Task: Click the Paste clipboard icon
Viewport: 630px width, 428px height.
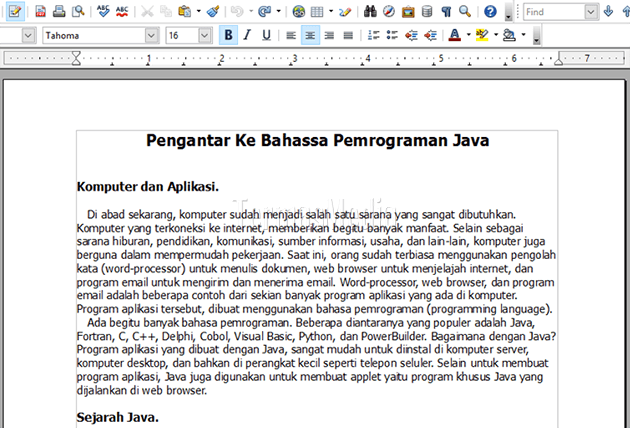Action: click(x=184, y=12)
